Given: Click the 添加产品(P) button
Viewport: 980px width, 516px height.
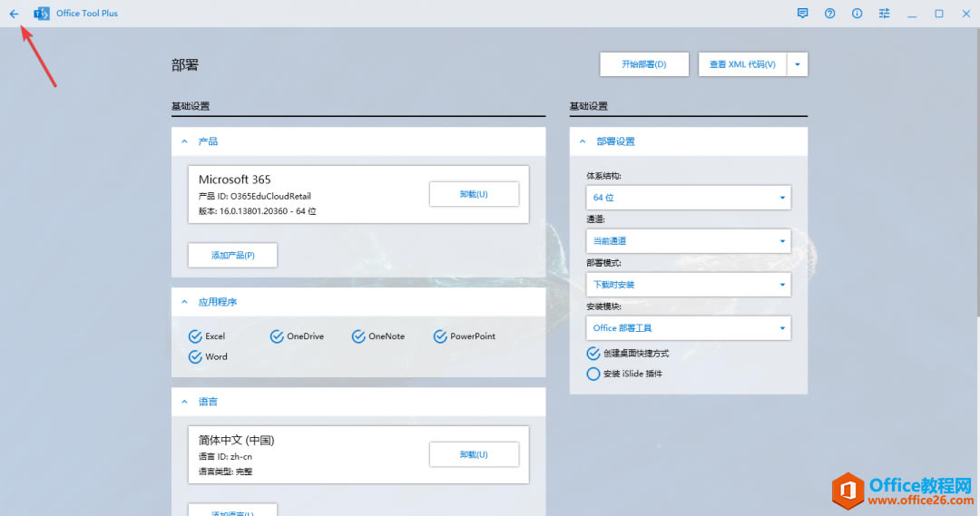Looking at the screenshot, I should pyautogui.click(x=232, y=256).
